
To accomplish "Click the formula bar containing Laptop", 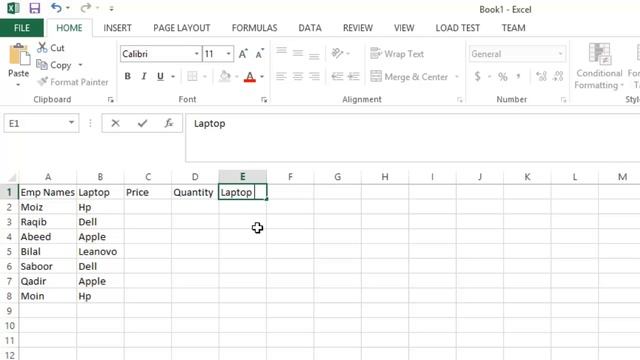I will pyautogui.click(x=413, y=138).
